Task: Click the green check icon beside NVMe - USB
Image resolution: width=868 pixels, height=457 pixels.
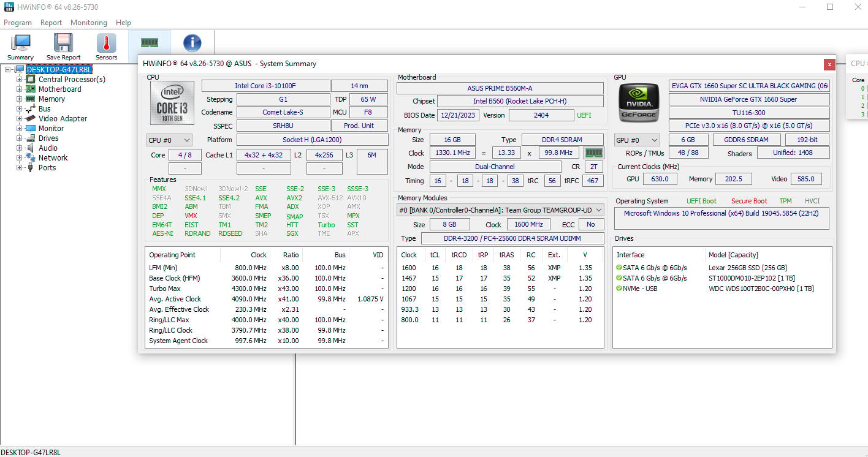Action: coord(619,289)
